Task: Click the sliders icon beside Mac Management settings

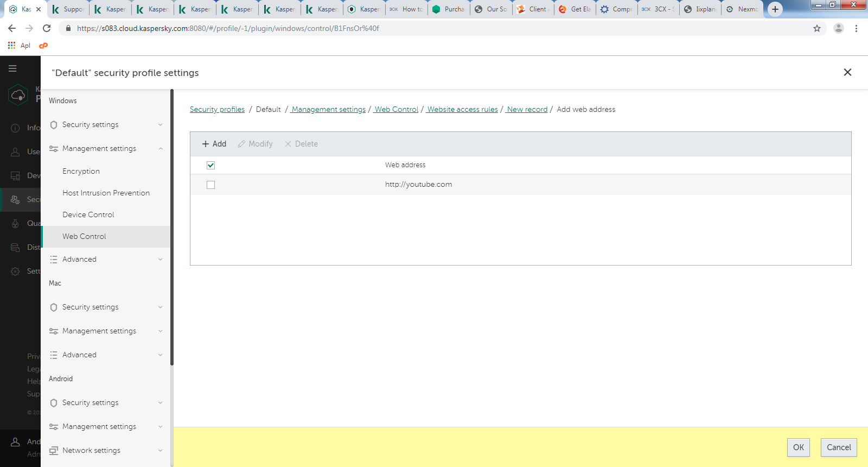Action: tap(54, 331)
